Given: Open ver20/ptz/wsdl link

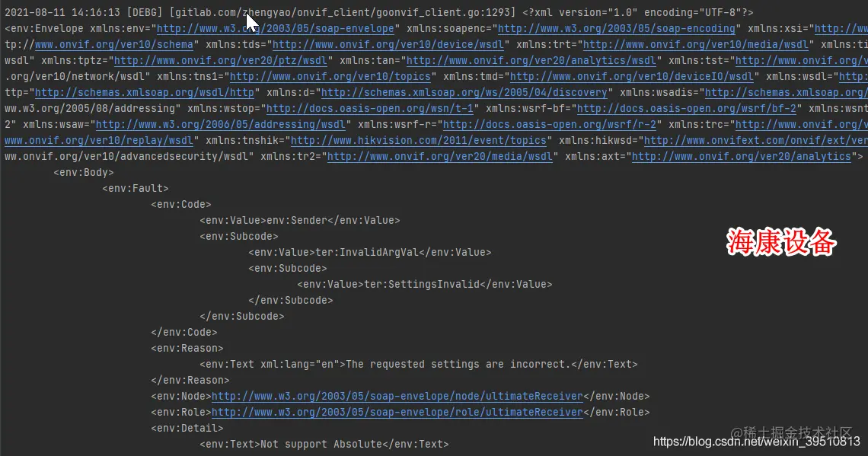Looking at the screenshot, I should click(220, 61).
